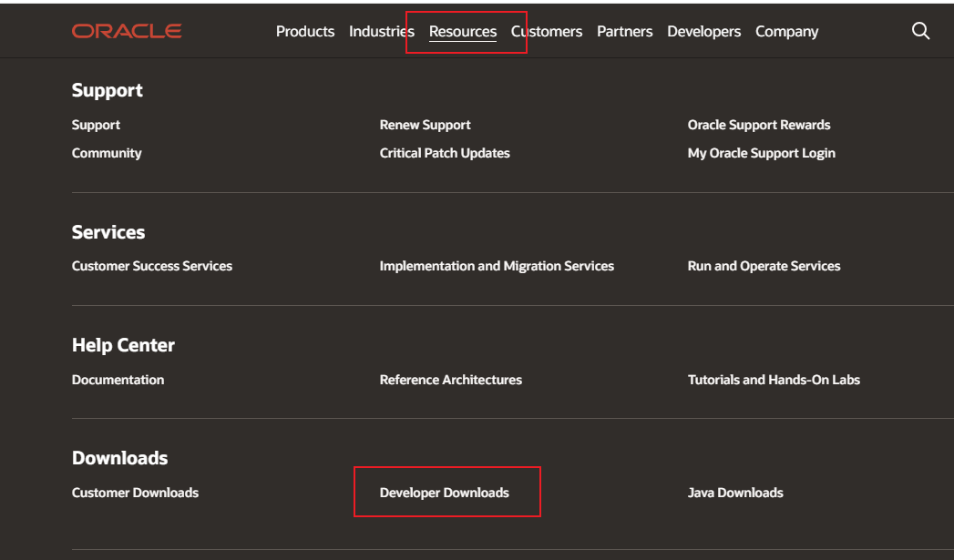The height and width of the screenshot is (560, 954).
Task: Open the Developers menu
Action: 703,31
